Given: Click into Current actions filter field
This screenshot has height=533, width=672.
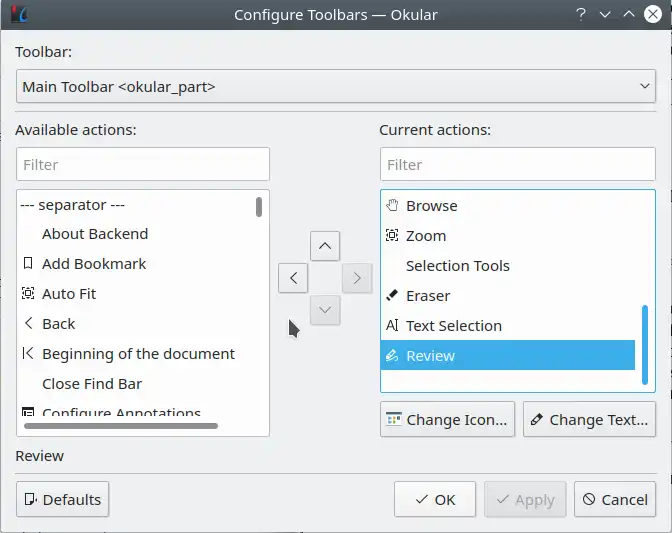Looking at the screenshot, I should [517, 164].
